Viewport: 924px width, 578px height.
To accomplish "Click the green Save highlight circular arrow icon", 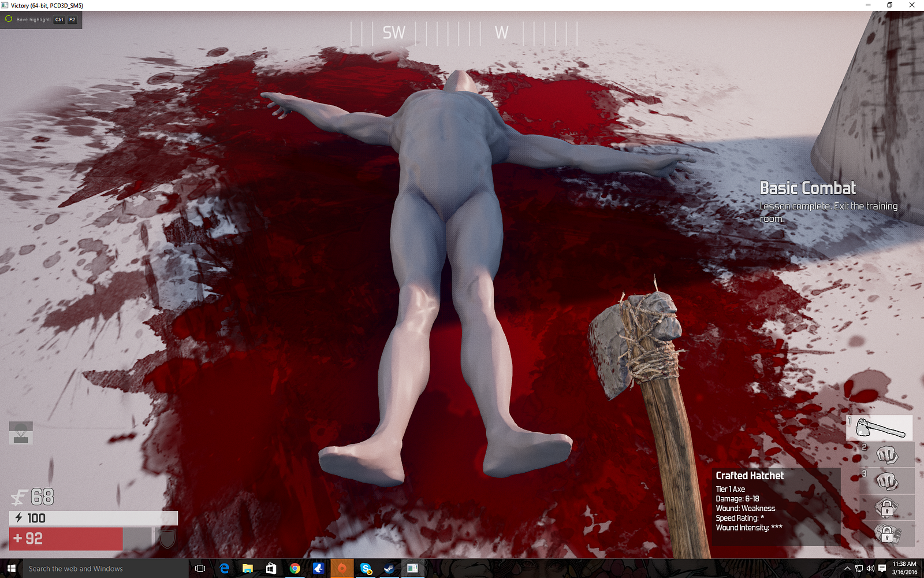I will click(9, 19).
